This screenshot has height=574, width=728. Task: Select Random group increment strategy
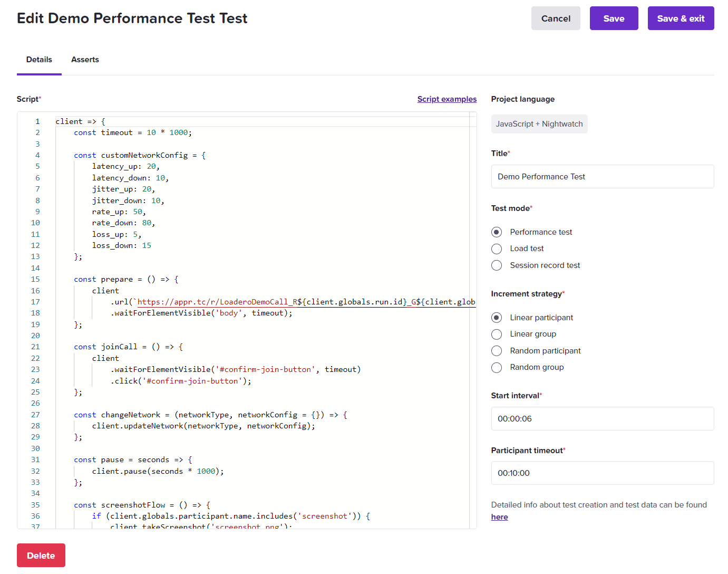(497, 367)
